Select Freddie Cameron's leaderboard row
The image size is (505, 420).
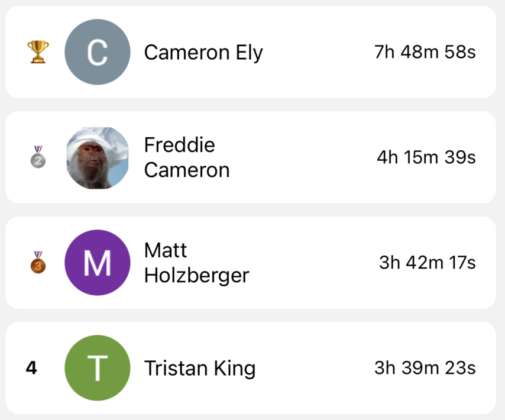pos(252,157)
